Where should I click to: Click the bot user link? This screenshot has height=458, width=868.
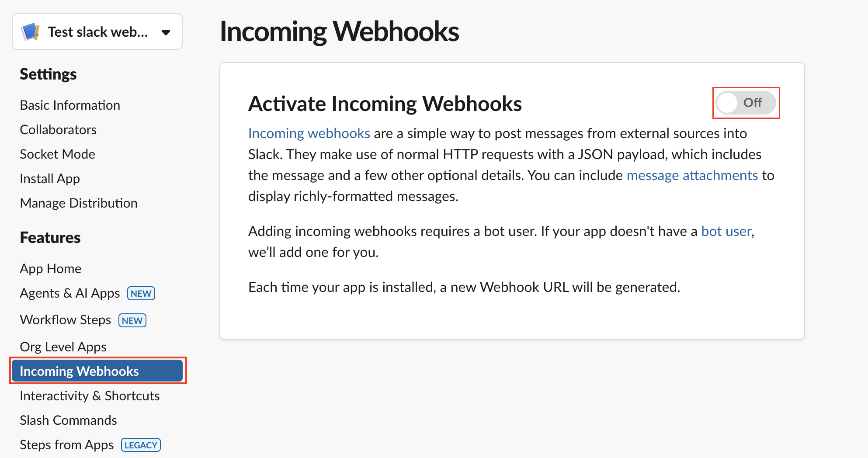click(726, 231)
